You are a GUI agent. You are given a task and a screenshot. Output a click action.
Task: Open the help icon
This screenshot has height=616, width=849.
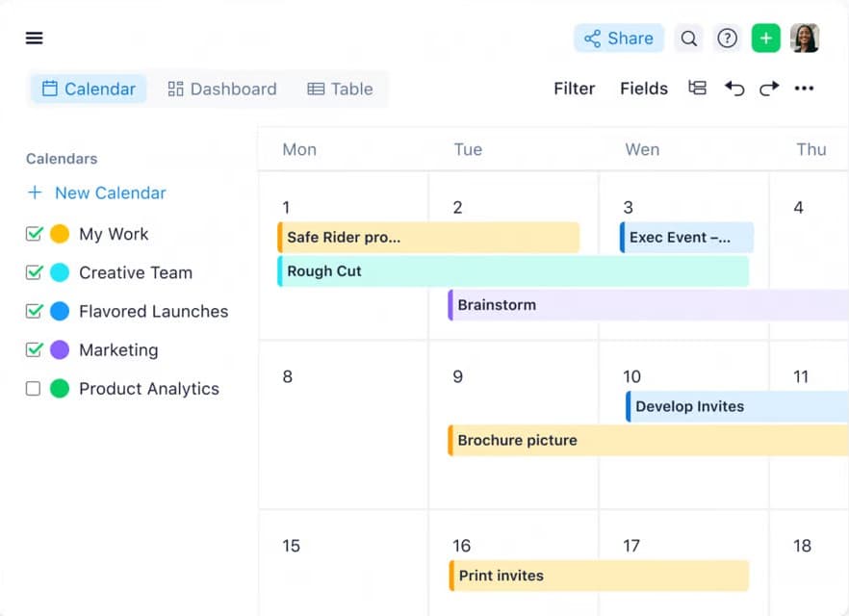[728, 38]
